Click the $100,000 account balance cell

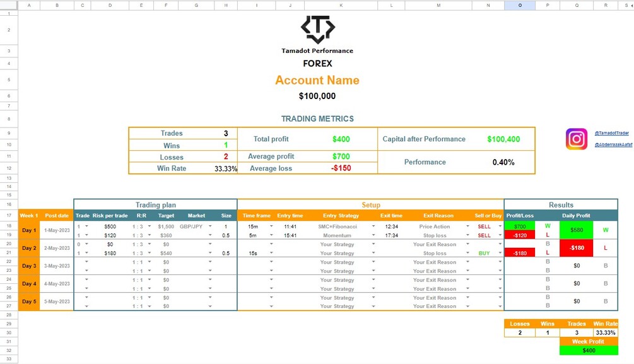(317, 96)
